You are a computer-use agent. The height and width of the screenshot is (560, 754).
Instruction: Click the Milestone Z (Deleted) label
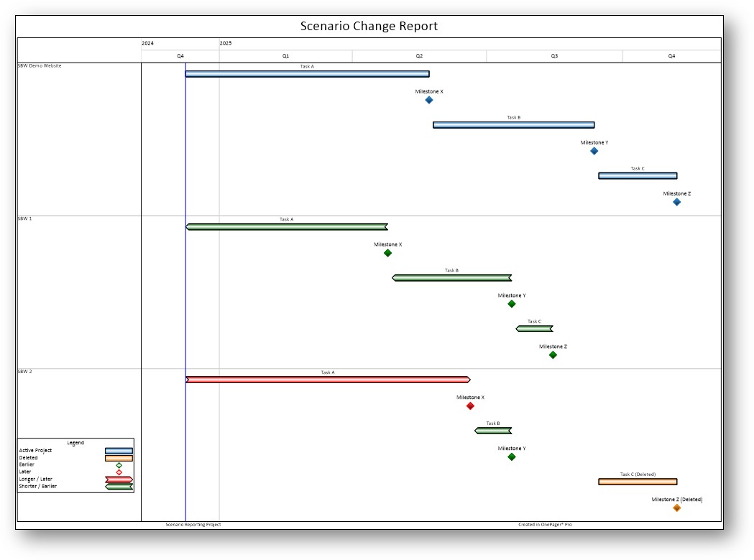coord(676,500)
